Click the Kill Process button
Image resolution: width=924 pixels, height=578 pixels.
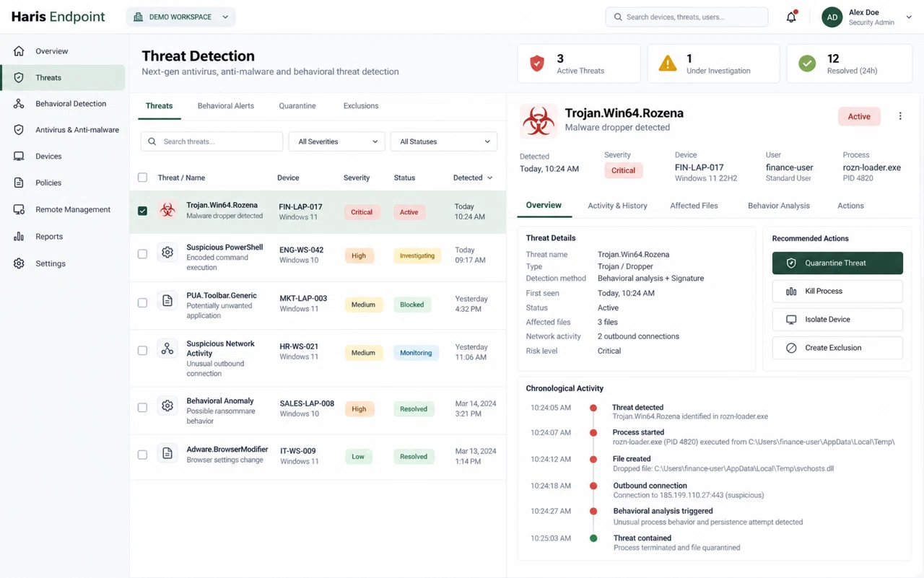[x=837, y=292]
